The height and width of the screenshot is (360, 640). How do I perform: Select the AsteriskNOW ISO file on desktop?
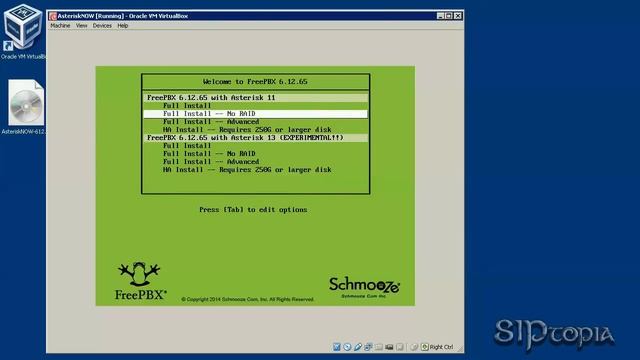pyautogui.click(x=25, y=107)
